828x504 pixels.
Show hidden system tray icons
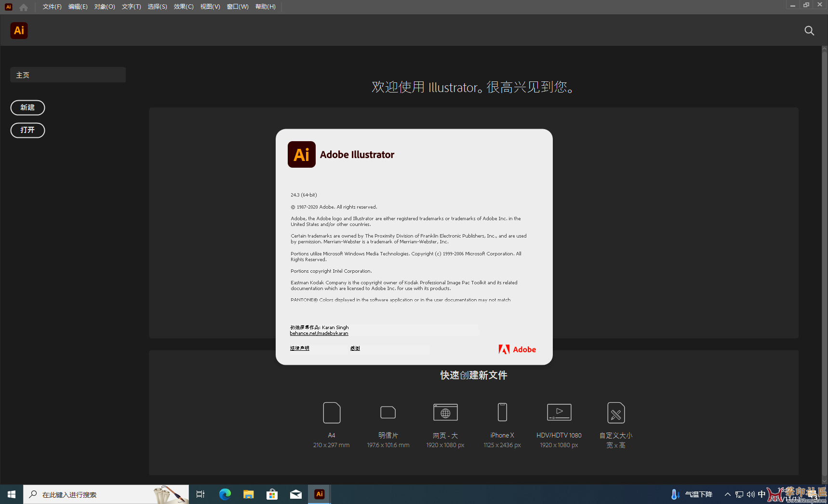728,494
